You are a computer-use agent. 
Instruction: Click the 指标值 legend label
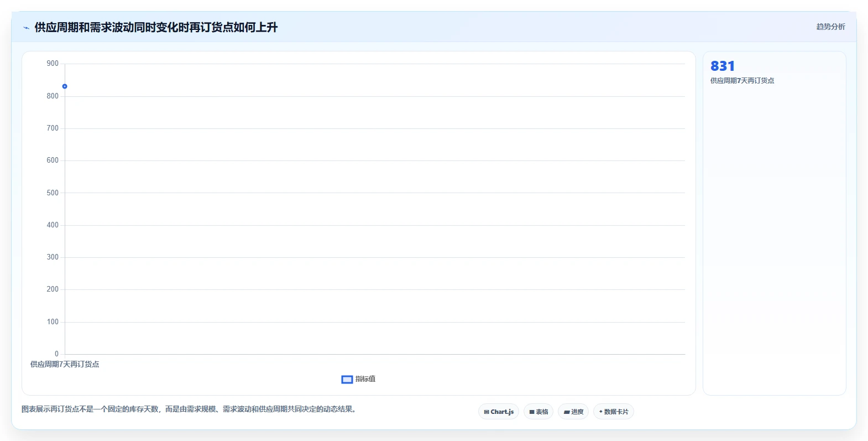coord(365,379)
